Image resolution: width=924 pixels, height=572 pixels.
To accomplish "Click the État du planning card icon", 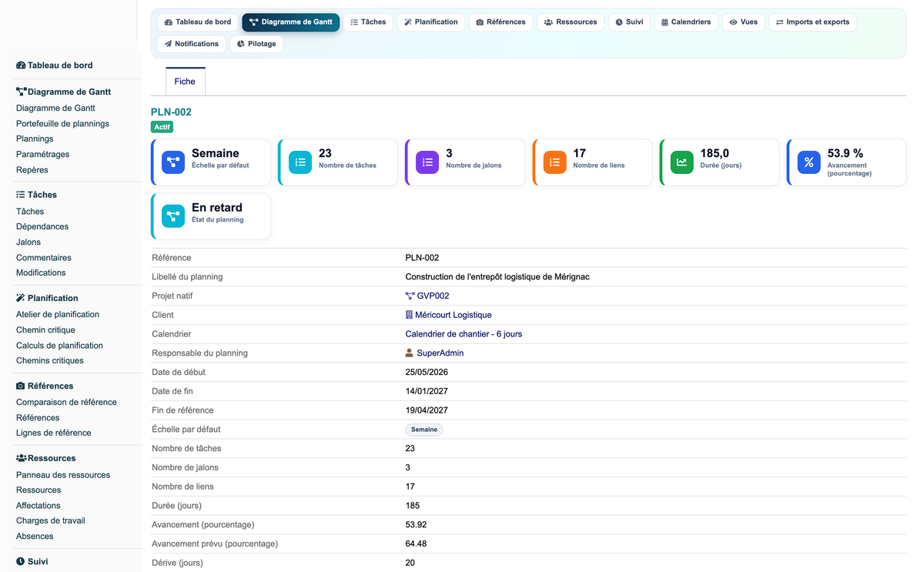I will click(x=173, y=216).
